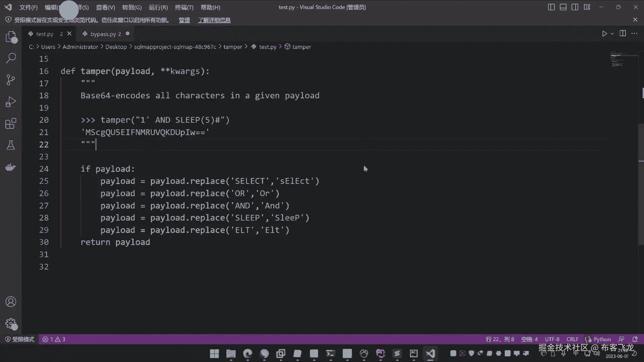Click the errors and warnings status indicator
The width and height of the screenshot is (644, 362).
click(54, 339)
